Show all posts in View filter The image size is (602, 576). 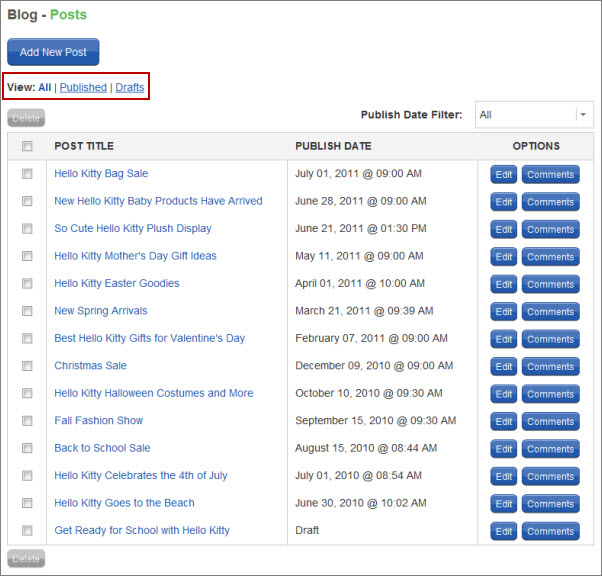coord(45,87)
